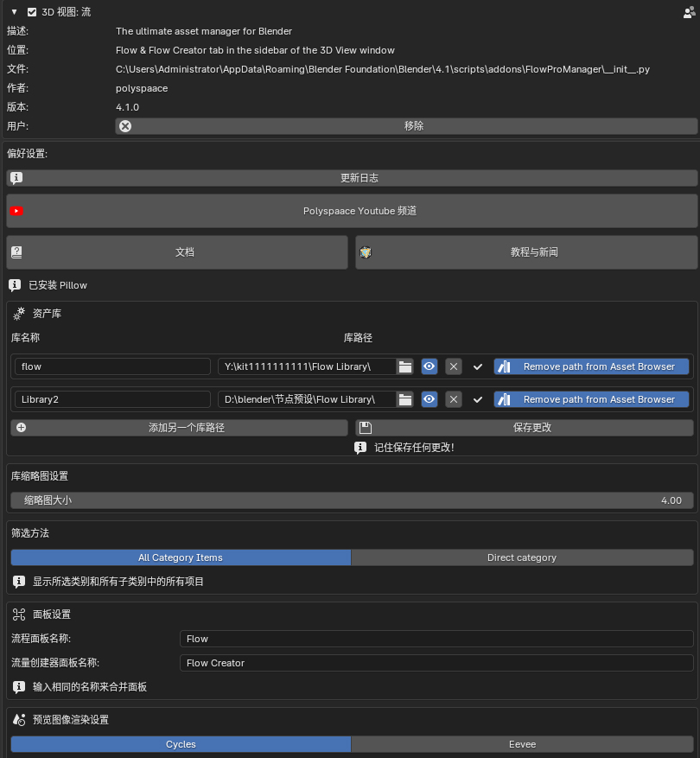
Task: Click the description The ultimate asset manager for Blender
Action: point(204,31)
